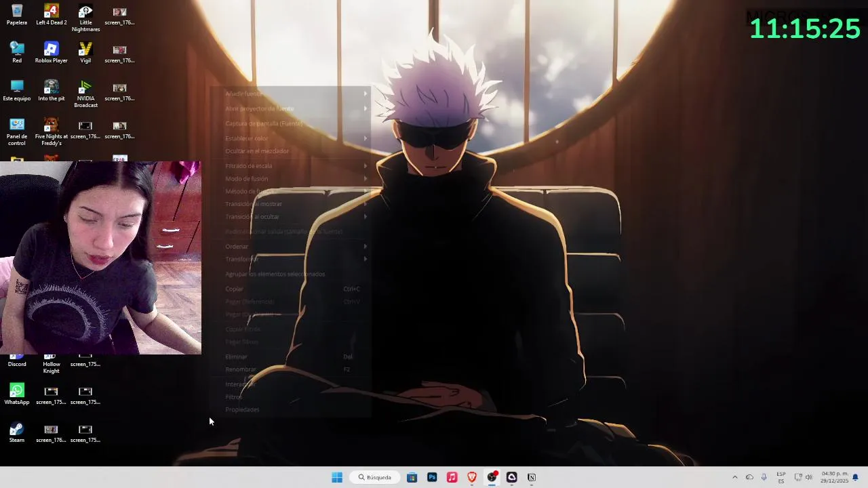Open the Apple Music taskbar icon
This screenshot has height=488, width=868.
tap(452, 477)
